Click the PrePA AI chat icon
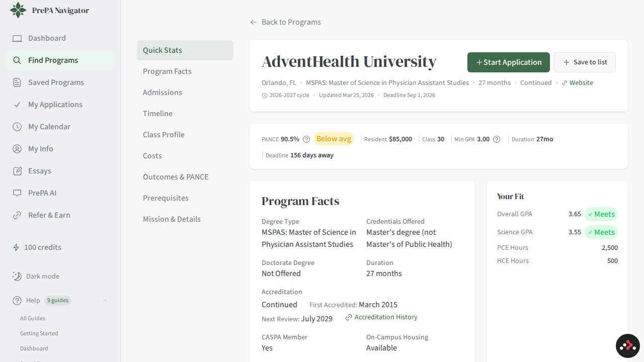This screenshot has width=644, height=362. point(17,193)
